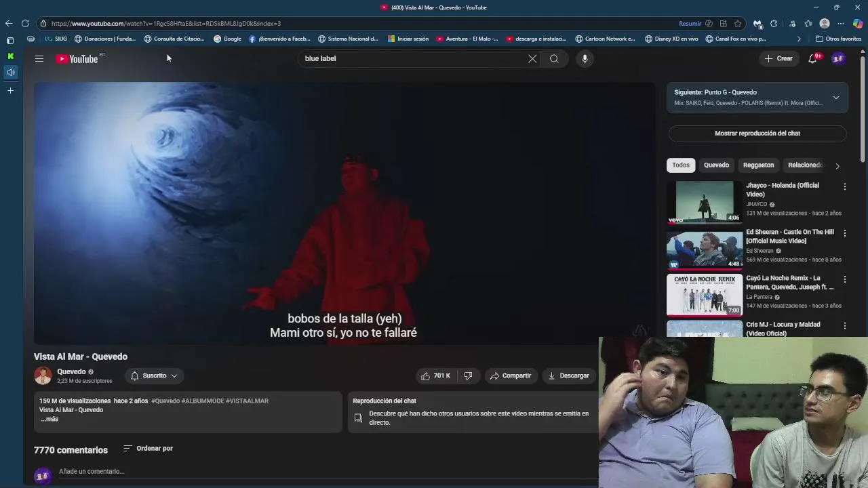Open the Google bookmark
The height and width of the screenshot is (488, 868).
227,39
